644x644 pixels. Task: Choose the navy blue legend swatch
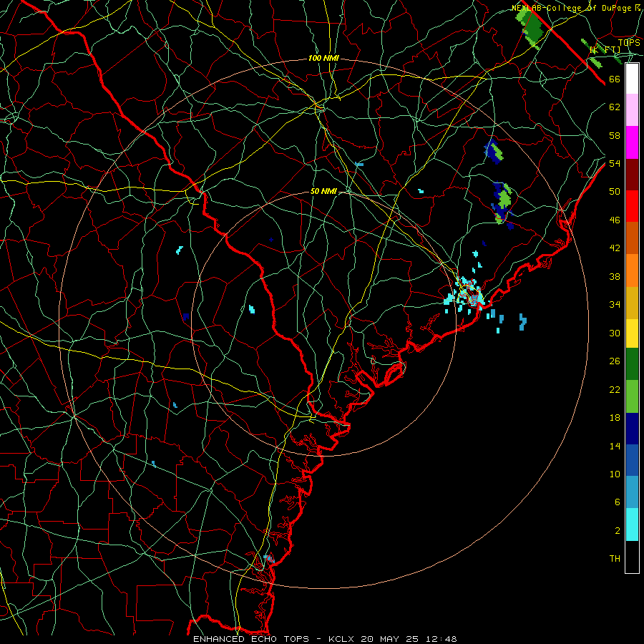click(632, 429)
